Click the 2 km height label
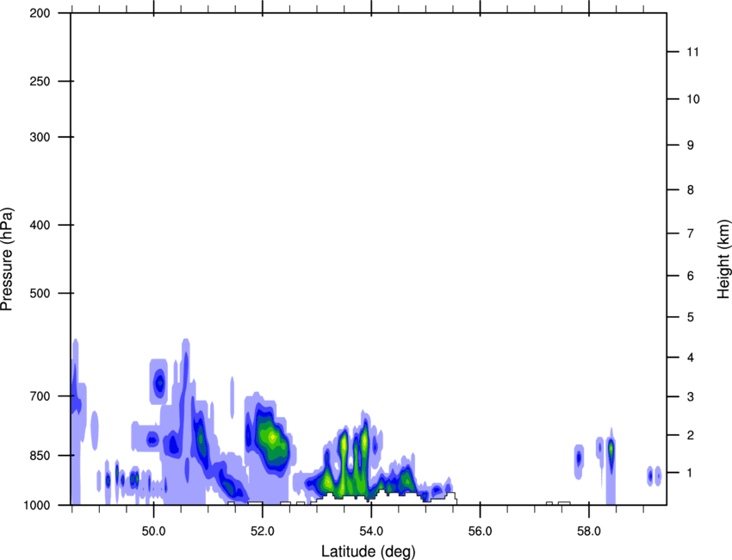 click(691, 435)
